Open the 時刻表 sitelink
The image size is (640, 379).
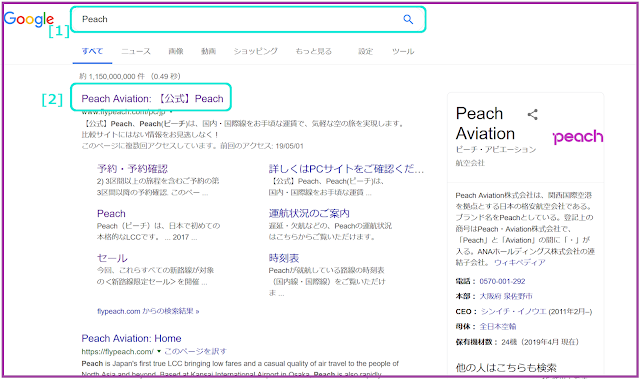coord(284,258)
